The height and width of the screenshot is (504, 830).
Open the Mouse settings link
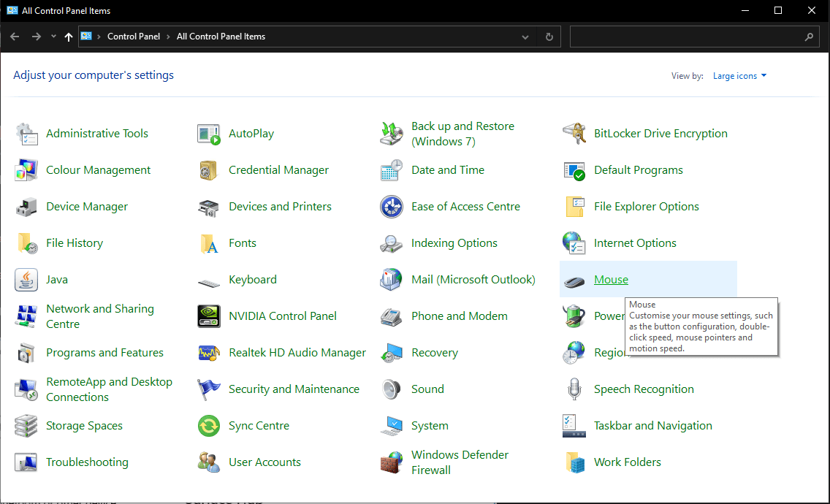coord(611,279)
